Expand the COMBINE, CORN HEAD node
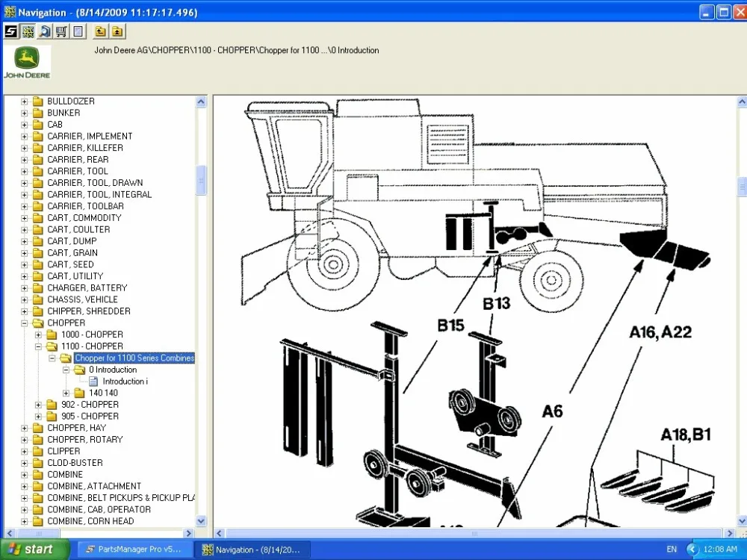 point(25,521)
